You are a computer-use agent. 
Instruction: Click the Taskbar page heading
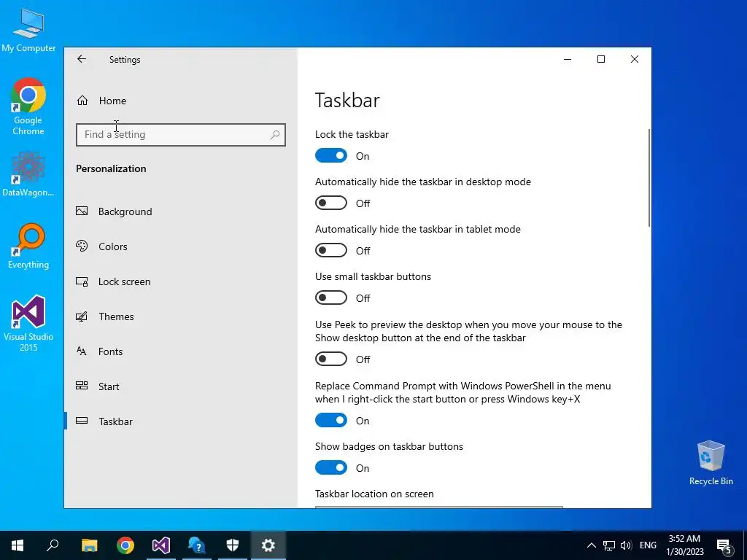click(347, 101)
